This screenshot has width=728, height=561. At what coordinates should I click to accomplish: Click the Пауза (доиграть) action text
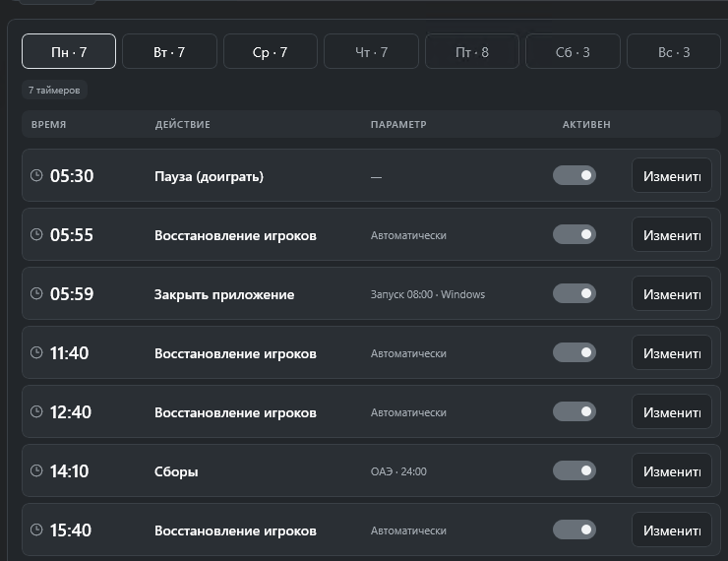209,176
